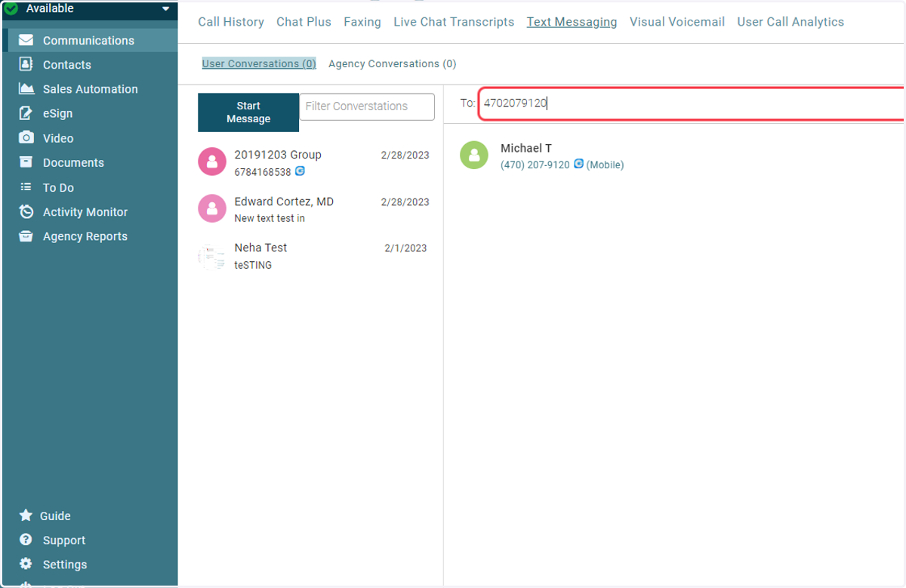Click the 2/1/2023 date on Neha Test
Screen dimensions: 906x588
coord(405,248)
